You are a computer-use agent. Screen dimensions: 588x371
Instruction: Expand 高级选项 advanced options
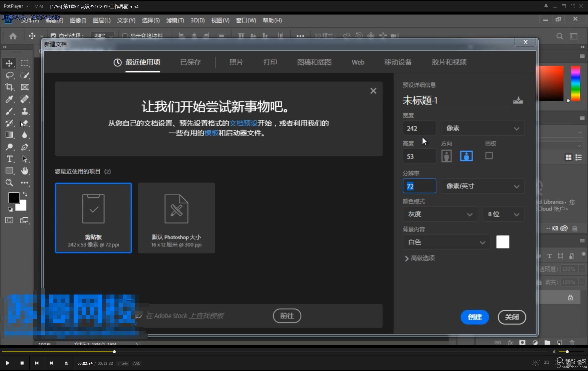[420, 258]
